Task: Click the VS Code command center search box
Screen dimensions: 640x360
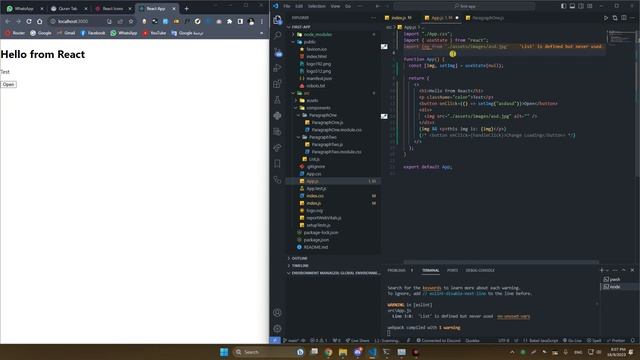Action: (x=464, y=6)
